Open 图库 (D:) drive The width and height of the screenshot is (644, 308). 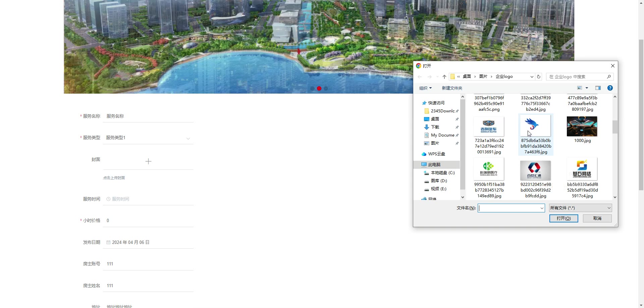coord(439,181)
